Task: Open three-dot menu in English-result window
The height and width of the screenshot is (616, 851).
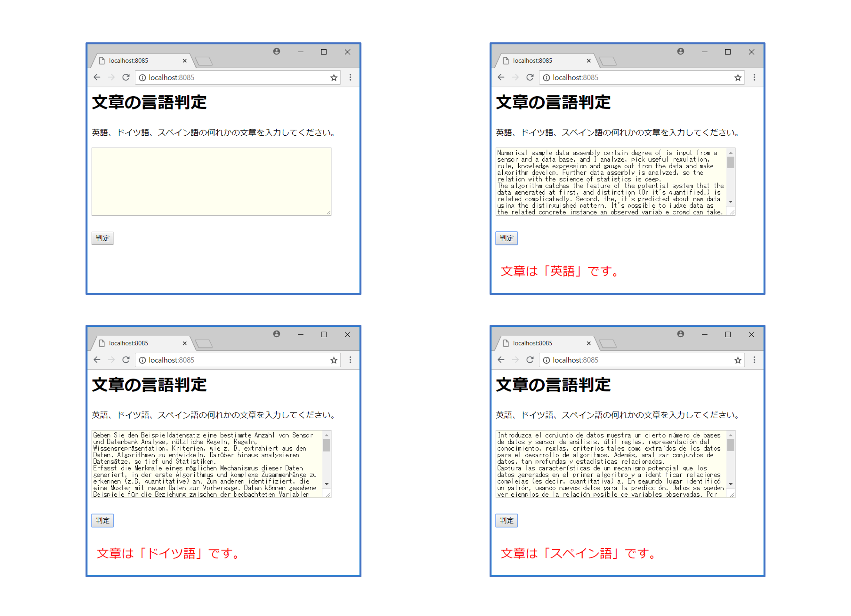Action: tap(755, 77)
